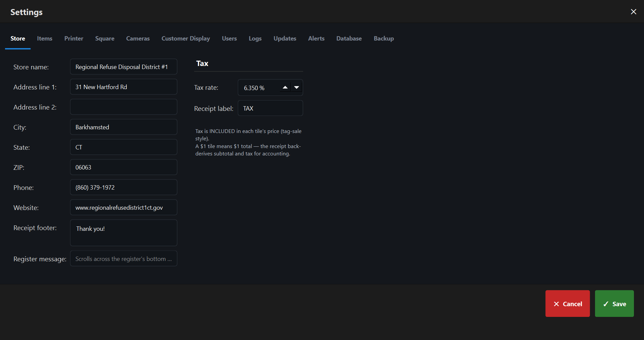Viewport: 644px width, 340px height.
Task: Open the Customer Display tab
Action: [186, 39]
